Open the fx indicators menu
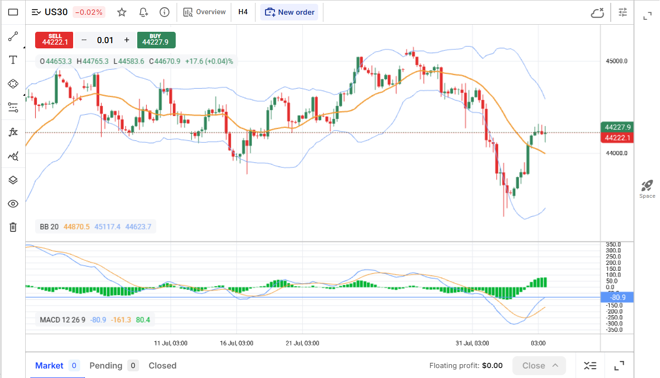This screenshot has width=660, height=378. 13,132
